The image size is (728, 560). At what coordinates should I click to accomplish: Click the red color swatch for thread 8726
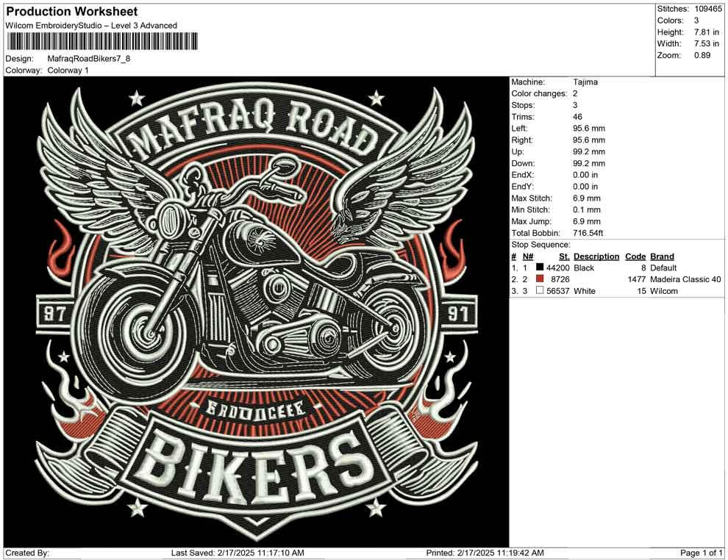coord(540,279)
